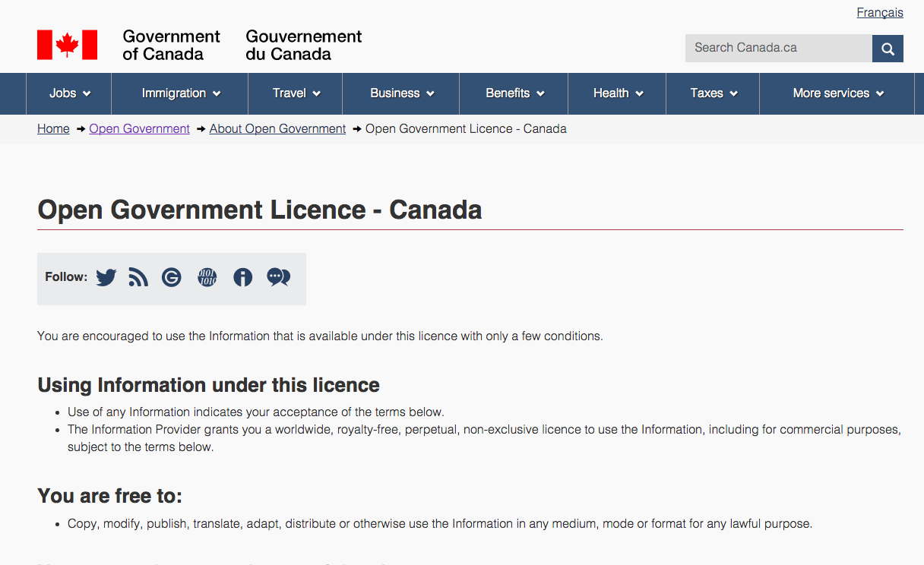The width and height of the screenshot is (924, 565).
Task: Click the circular G follow icon
Action: point(172,277)
